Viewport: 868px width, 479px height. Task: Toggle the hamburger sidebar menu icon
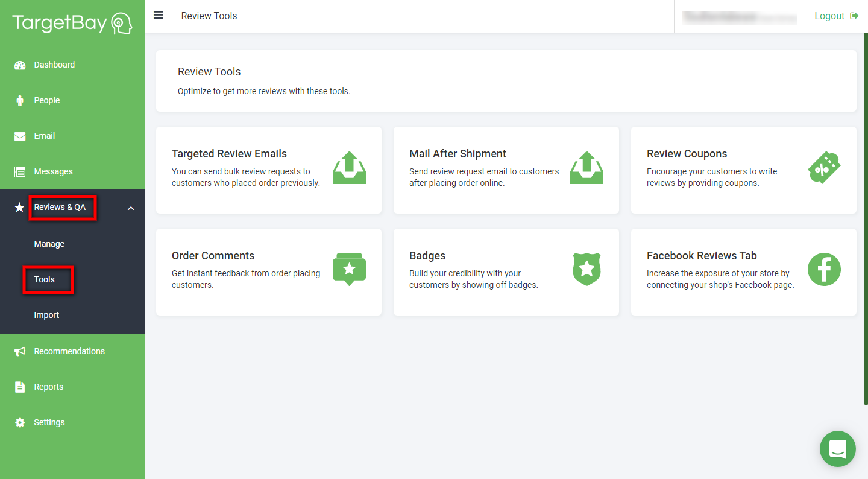[x=159, y=15]
